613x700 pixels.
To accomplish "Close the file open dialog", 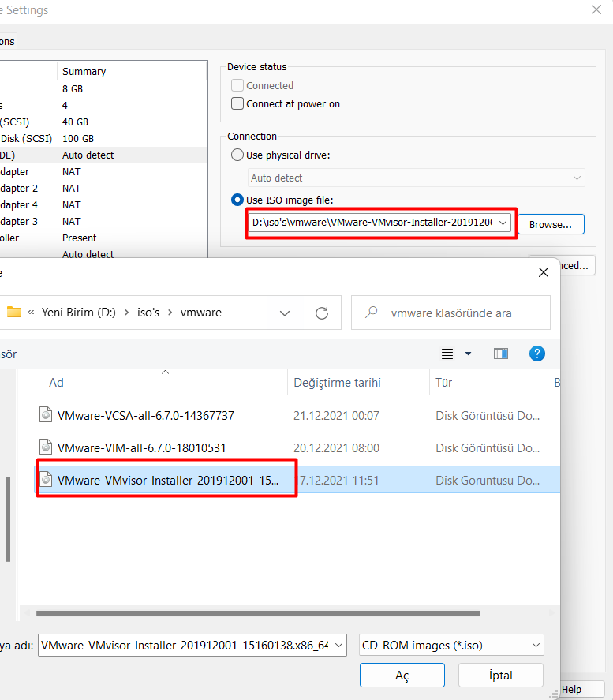I will tap(543, 272).
